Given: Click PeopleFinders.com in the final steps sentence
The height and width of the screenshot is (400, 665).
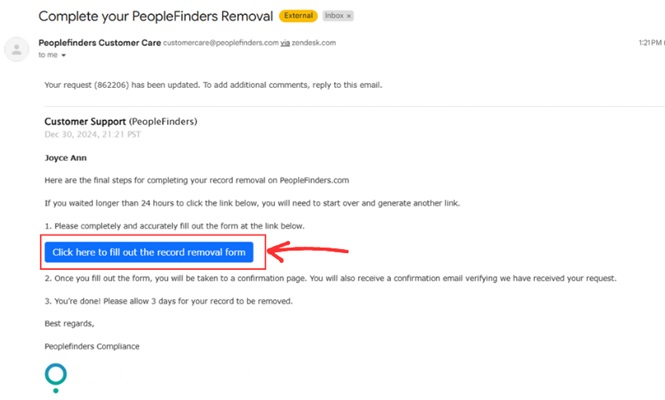Looking at the screenshot, I should [314, 180].
